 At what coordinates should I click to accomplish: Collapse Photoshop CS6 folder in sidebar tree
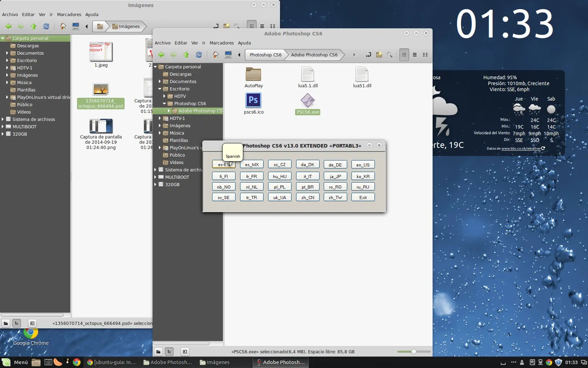(164, 103)
